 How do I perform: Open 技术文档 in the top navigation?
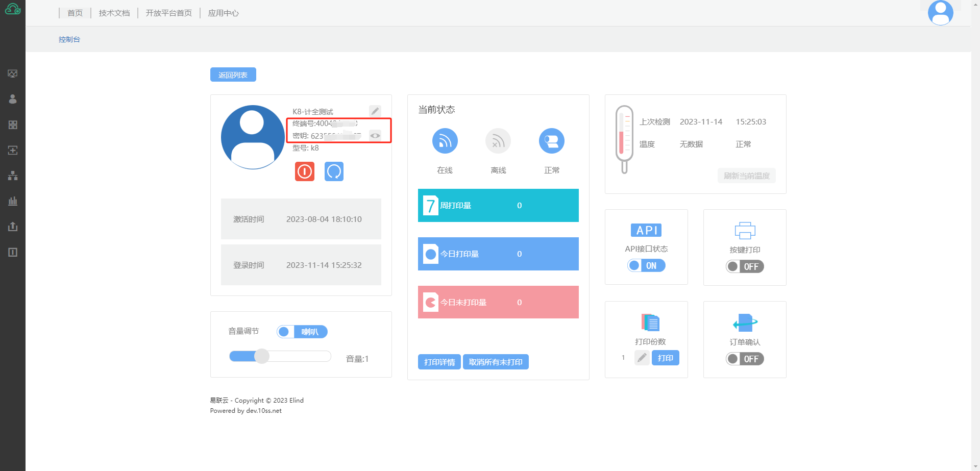(x=114, y=13)
